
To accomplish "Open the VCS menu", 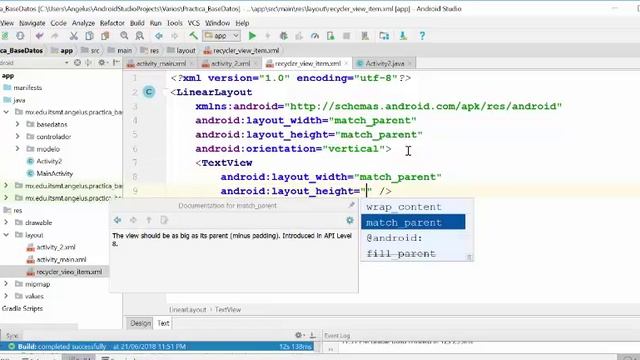I will pos(193,23).
